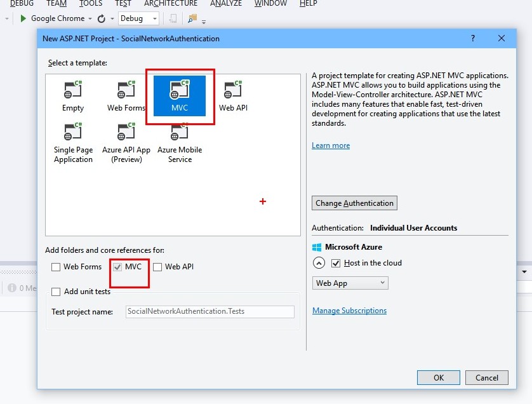Open the DEBUG menu
Image resolution: width=532 pixels, height=404 pixels.
coord(22,3)
